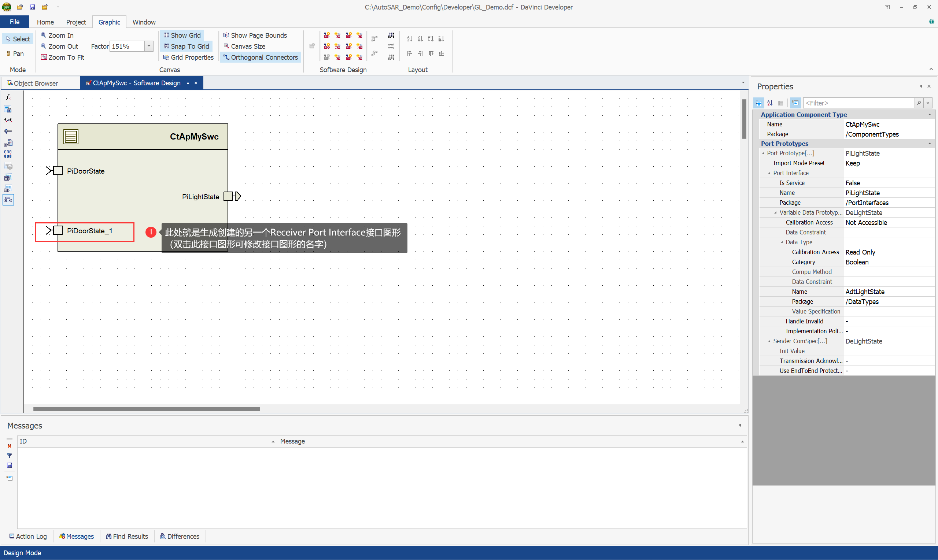Collapse the Data Type property node
Viewport: 938px width, 560px height.
(x=782, y=242)
